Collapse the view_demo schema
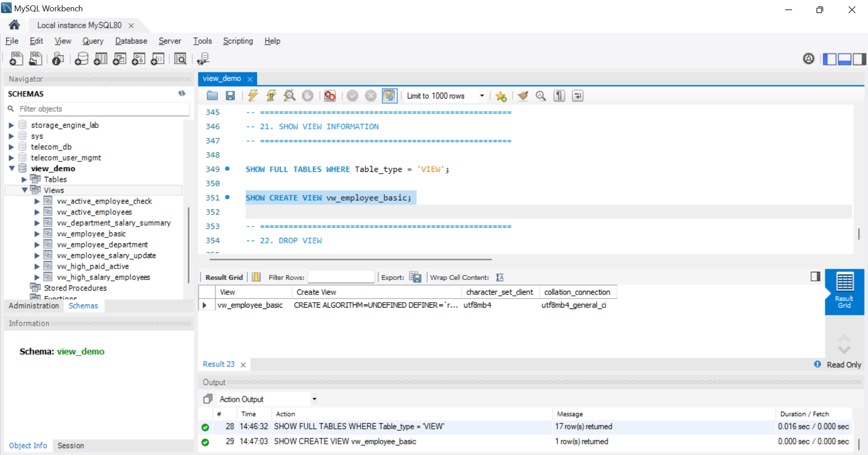This screenshot has width=868, height=455. coord(12,168)
